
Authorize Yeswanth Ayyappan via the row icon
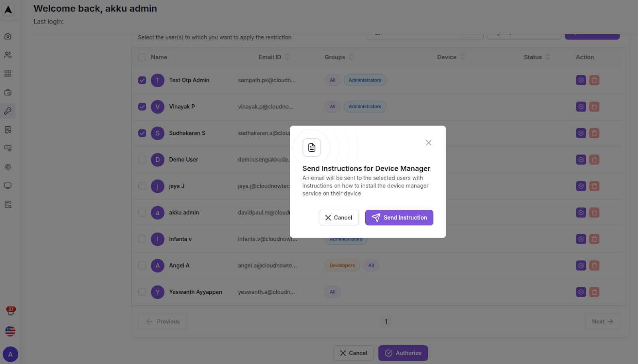581,292
